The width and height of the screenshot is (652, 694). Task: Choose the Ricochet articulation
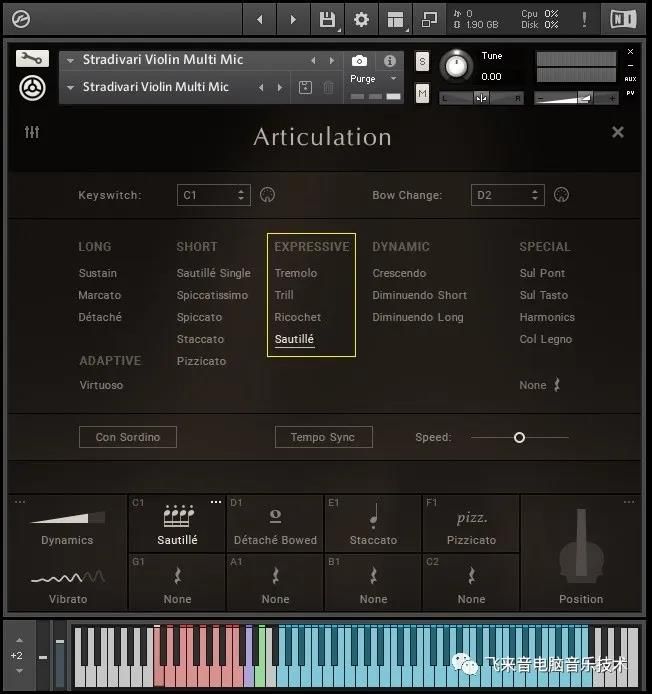pyautogui.click(x=297, y=317)
